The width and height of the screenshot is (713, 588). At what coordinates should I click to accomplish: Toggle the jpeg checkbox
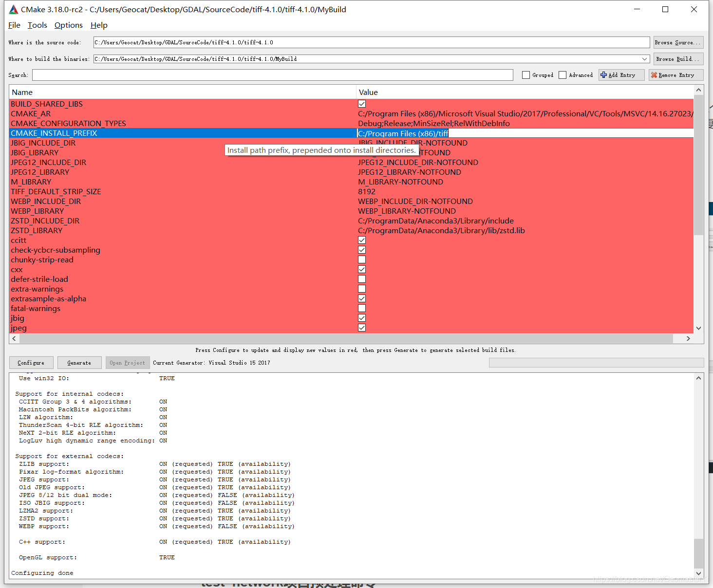pos(362,328)
